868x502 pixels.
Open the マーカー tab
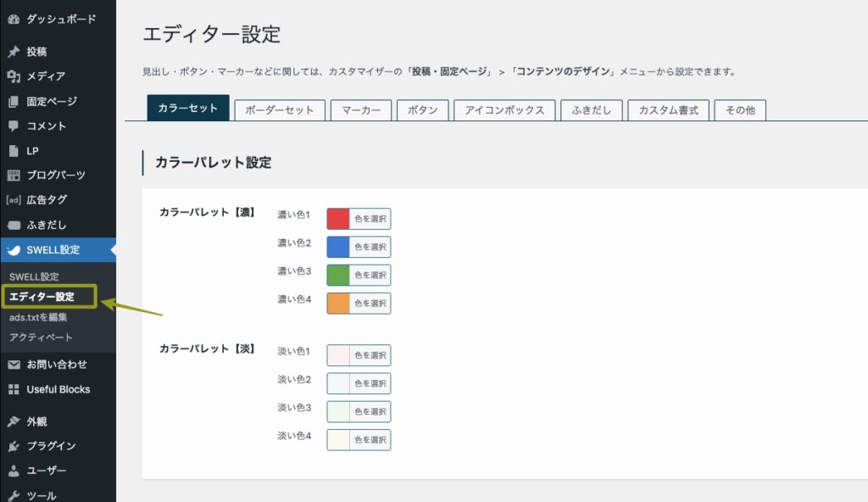(x=360, y=110)
